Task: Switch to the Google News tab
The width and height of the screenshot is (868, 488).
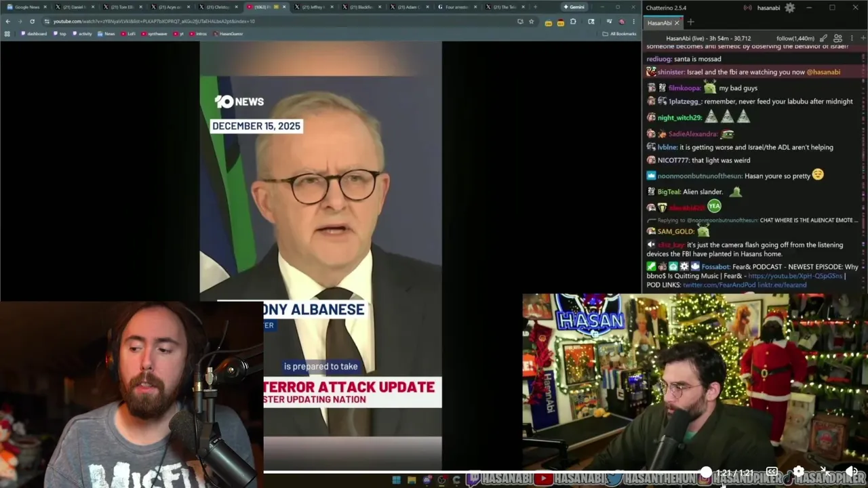Action: [x=26, y=7]
